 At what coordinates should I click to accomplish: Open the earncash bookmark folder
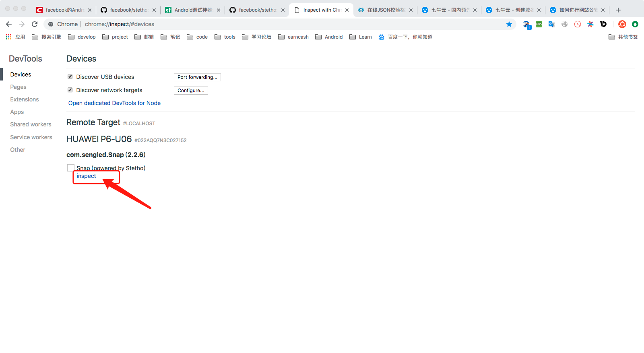coord(293,37)
